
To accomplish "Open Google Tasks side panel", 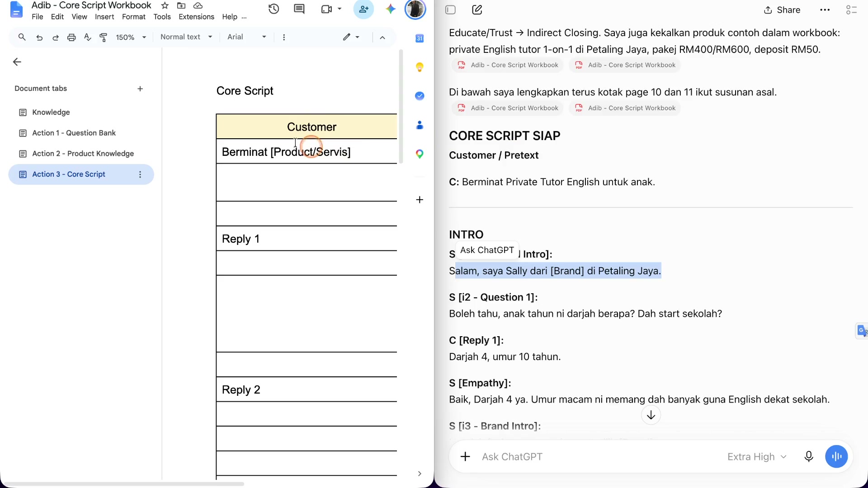I will coord(420,96).
